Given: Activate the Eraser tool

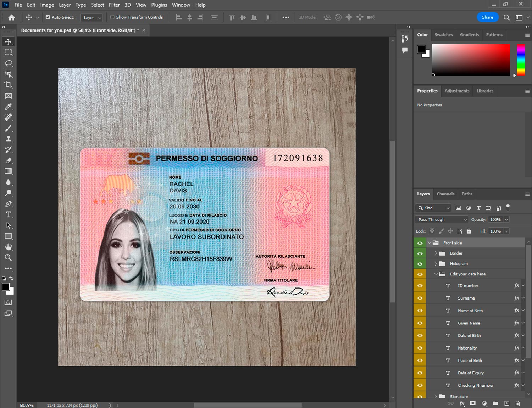Looking at the screenshot, I should (x=8, y=161).
